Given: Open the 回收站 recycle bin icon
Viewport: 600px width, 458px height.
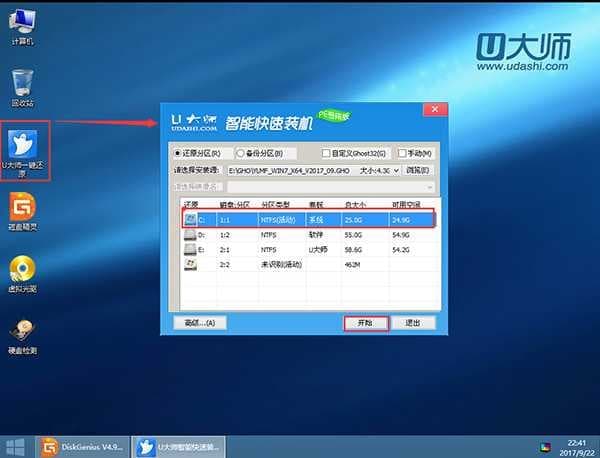Looking at the screenshot, I should (22, 88).
